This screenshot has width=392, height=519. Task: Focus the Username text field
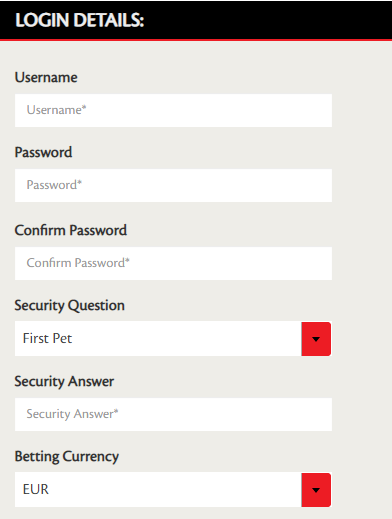pyautogui.click(x=173, y=110)
